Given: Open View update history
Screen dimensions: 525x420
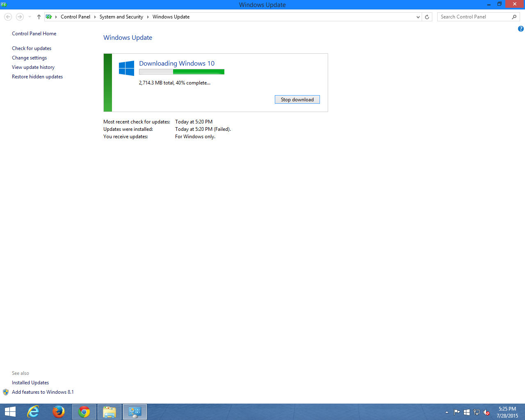Looking at the screenshot, I should click(x=33, y=67).
